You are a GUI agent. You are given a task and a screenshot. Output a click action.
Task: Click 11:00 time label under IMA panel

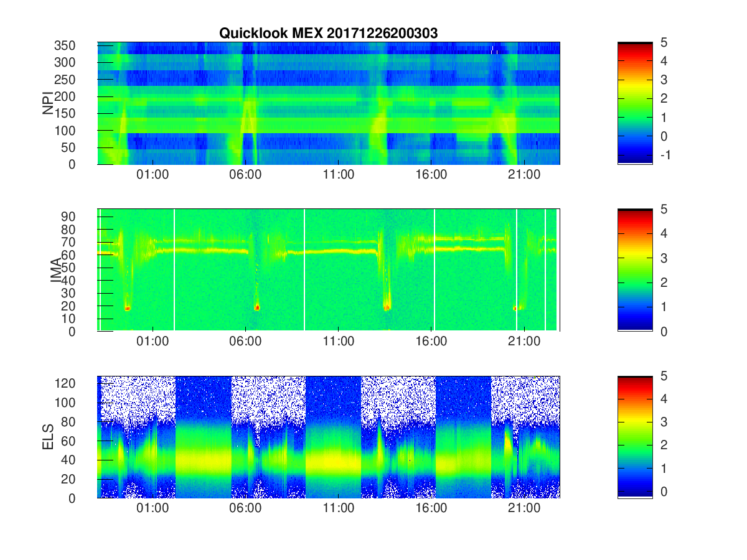[339, 342]
